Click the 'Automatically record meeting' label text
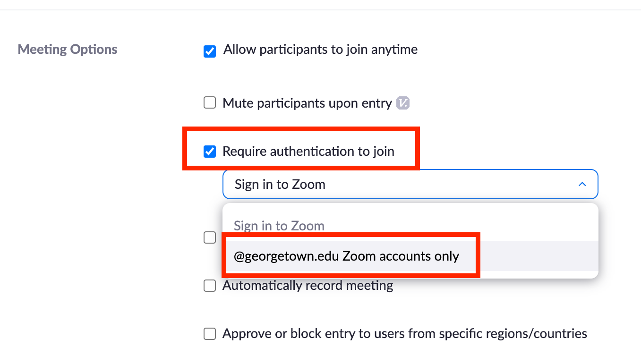 tap(308, 286)
